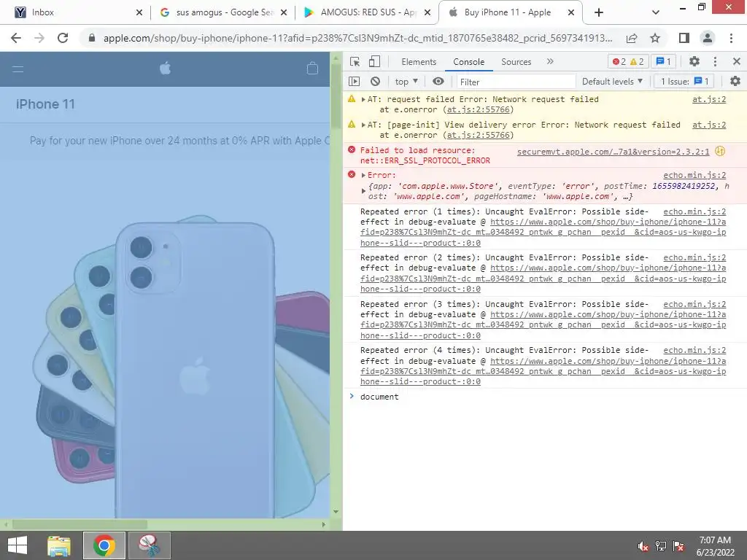
Task: Click Chrome taskbar icon
Action: pos(104,545)
